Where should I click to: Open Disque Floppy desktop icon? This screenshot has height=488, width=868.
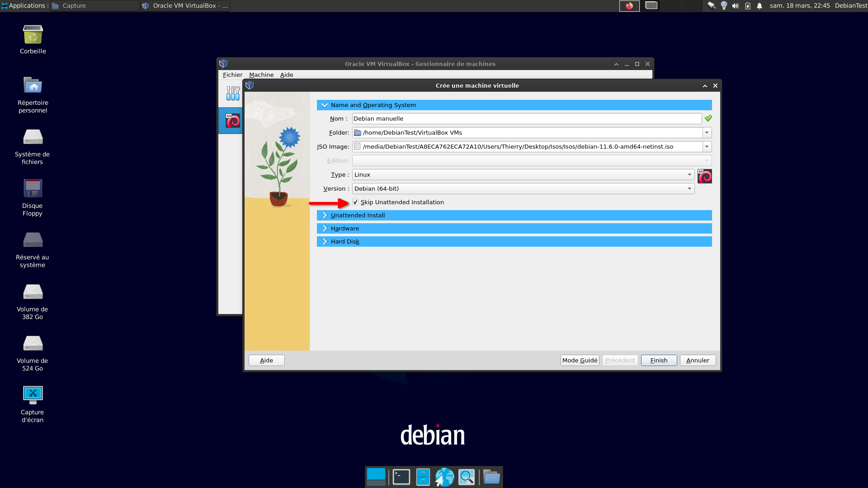pos(33,188)
